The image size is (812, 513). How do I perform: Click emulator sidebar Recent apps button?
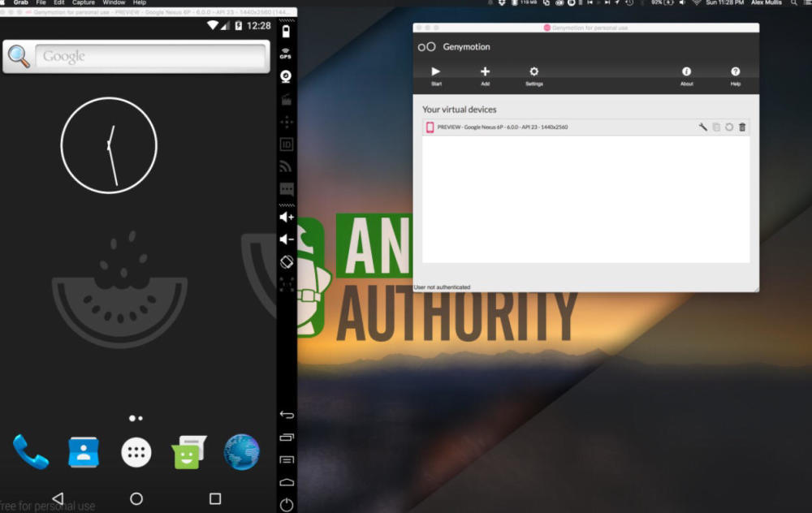pos(287,438)
